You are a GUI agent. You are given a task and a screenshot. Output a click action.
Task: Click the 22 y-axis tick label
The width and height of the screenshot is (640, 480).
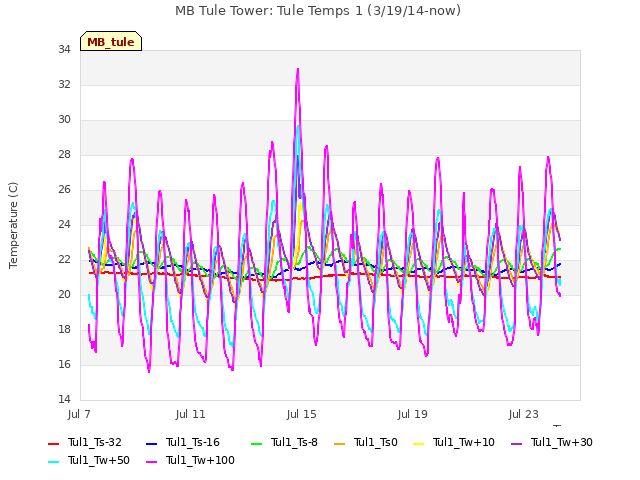(x=64, y=260)
